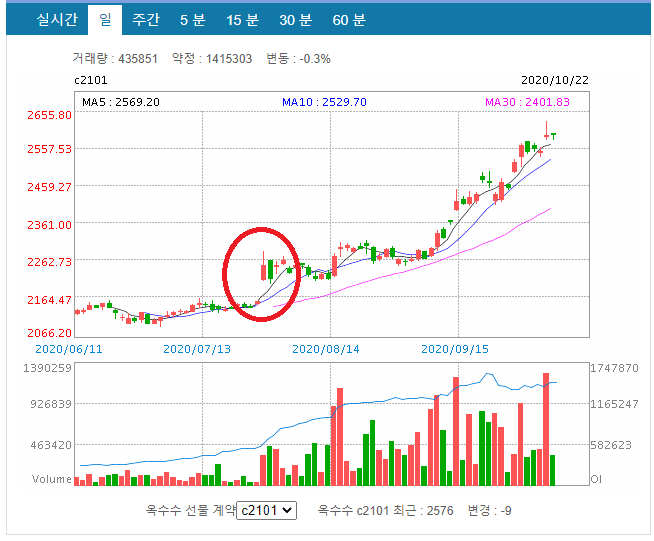Click the 변동 : -0.3% text
The width and height of the screenshot is (654, 541).
coord(298,58)
